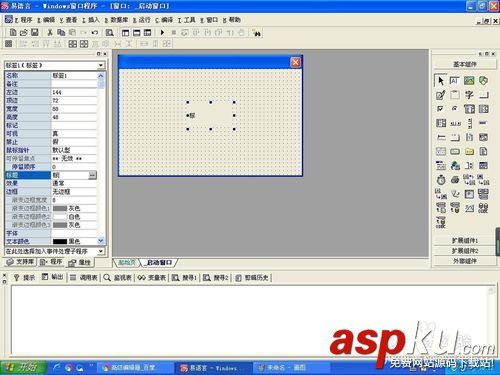Switch to the 起始页 document tab
500x375 pixels.
[x=127, y=263]
